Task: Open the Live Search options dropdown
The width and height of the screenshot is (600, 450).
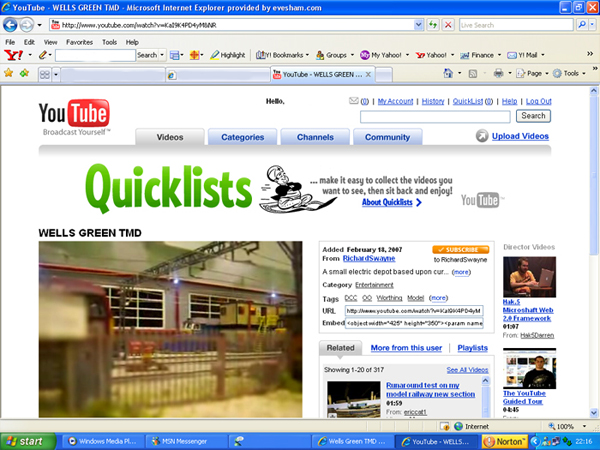Action: click(592, 25)
